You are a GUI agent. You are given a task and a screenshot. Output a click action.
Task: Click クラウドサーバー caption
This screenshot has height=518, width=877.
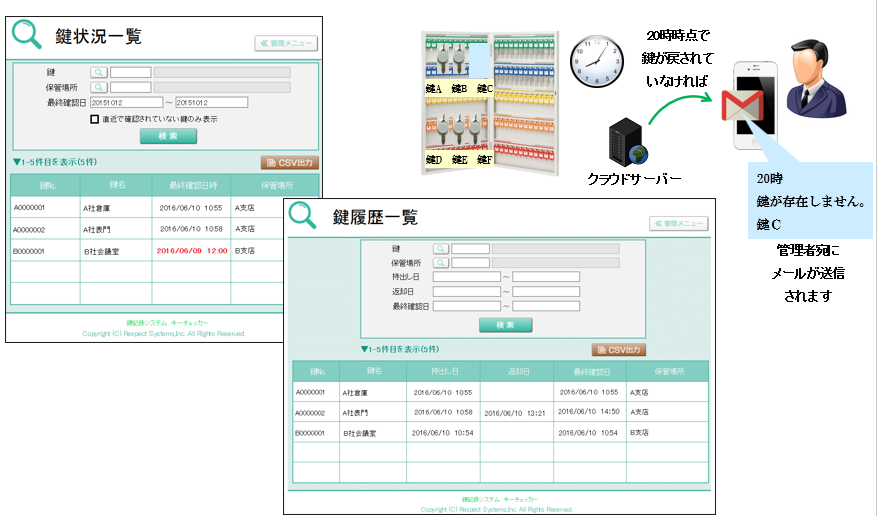coord(634,179)
